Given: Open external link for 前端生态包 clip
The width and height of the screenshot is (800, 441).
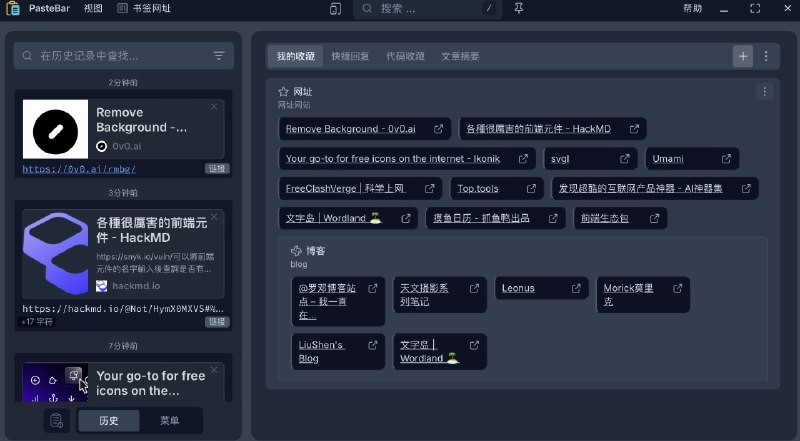Looking at the screenshot, I should (x=655, y=218).
